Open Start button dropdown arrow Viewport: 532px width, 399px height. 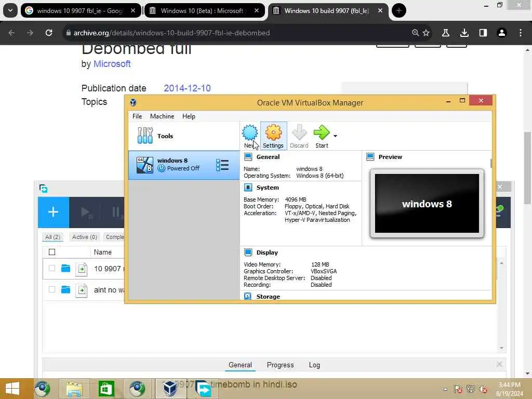(x=335, y=136)
